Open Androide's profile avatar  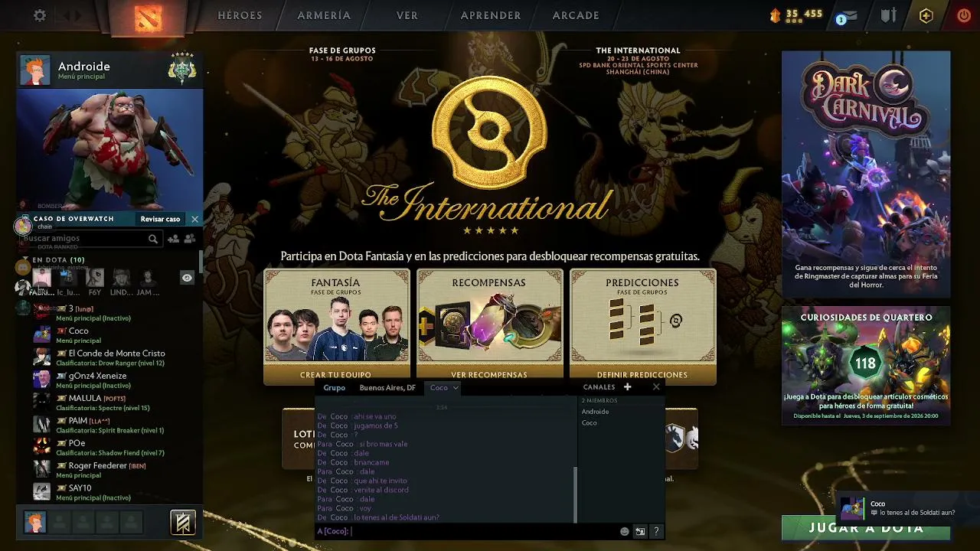(x=35, y=70)
